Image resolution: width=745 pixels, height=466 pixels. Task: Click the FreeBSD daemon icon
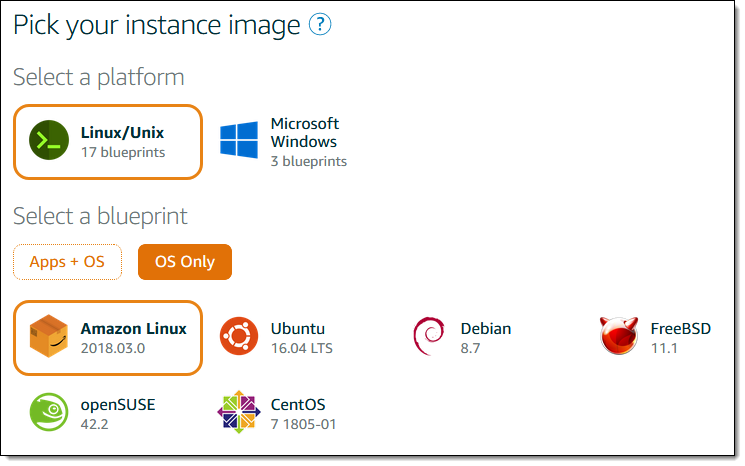click(620, 338)
